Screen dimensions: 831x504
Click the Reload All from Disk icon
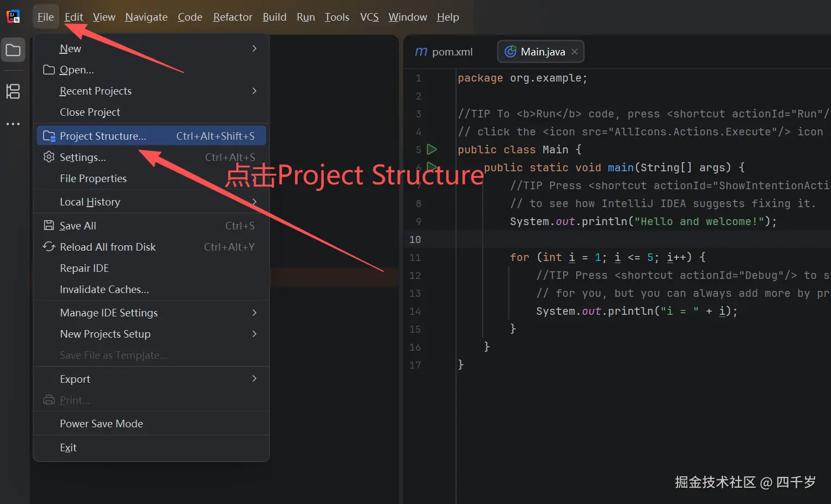coord(48,246)
